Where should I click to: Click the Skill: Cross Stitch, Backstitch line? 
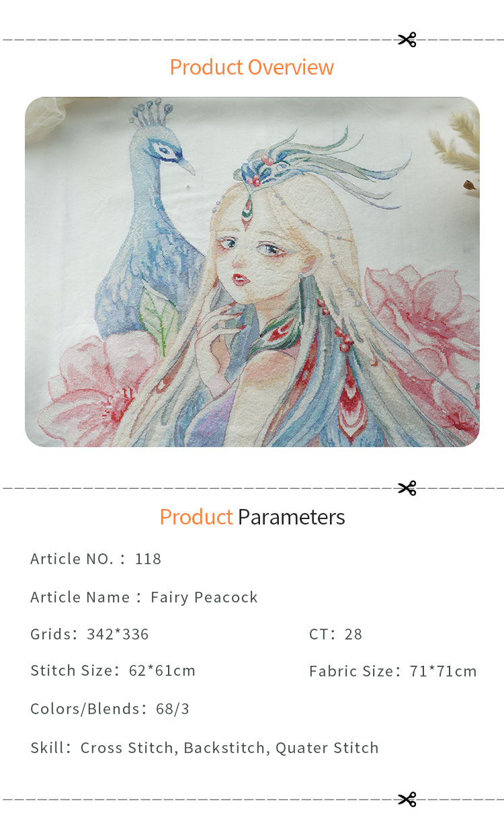click(204, 748)
